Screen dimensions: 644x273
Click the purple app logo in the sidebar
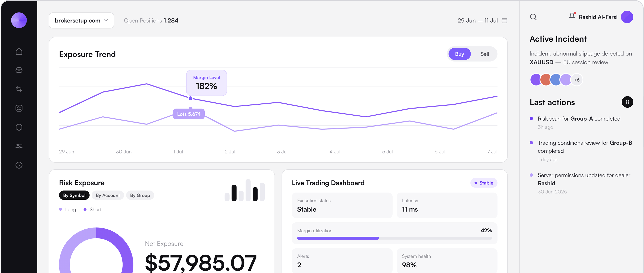(x=19, y=20)
